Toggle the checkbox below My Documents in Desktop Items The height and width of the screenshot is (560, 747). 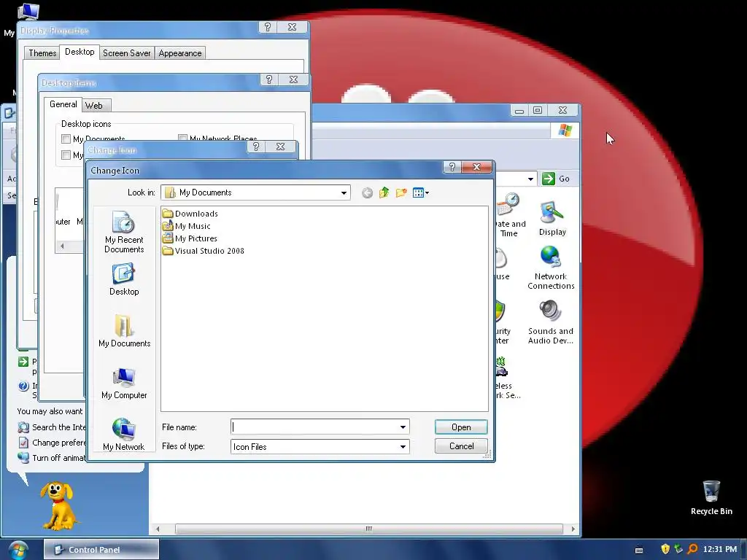tap(66, 155)
